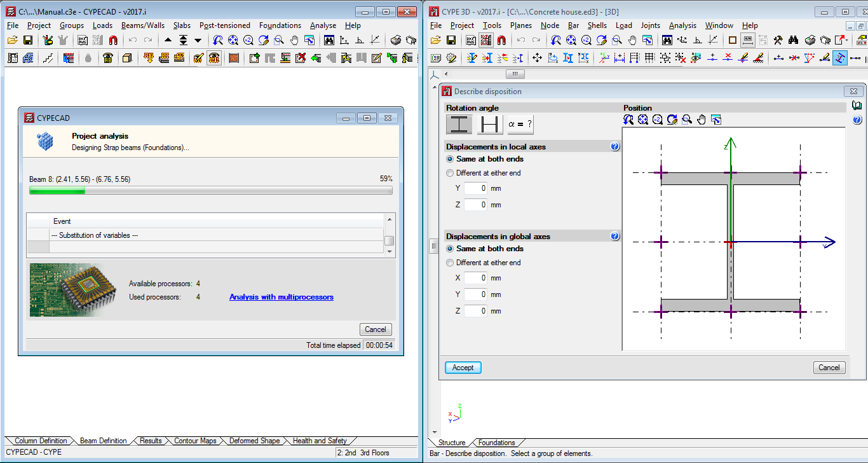Viewport: 868px width, 463px height.
Task: Select the horizontal H-section rotation button
Action: (x=489, y=124)
